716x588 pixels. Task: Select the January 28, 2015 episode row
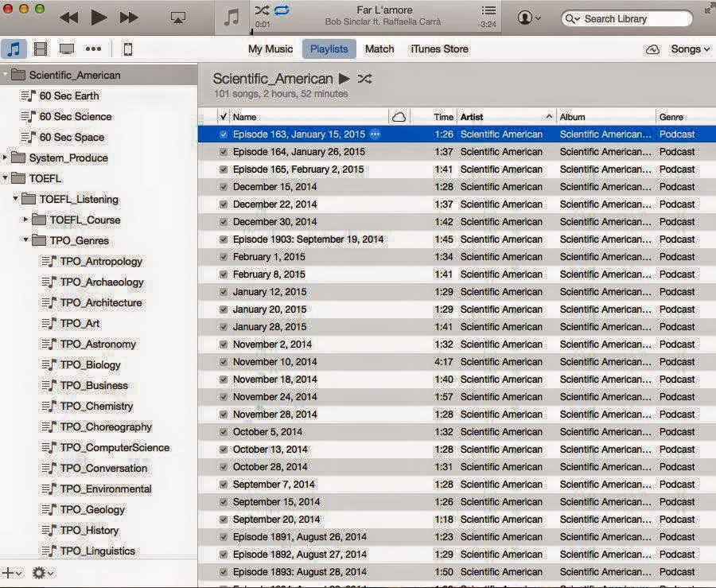pos(457,327)
